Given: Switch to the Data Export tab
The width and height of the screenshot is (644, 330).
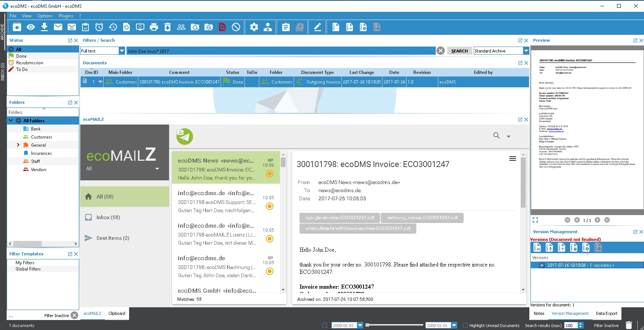Looking at the screenshot, I should pyautogui.click(x=607, y=313).
